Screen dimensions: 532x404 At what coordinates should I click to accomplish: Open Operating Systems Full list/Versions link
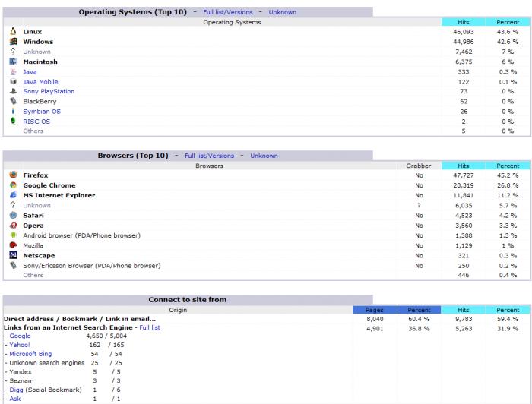(x=228, y=12)
